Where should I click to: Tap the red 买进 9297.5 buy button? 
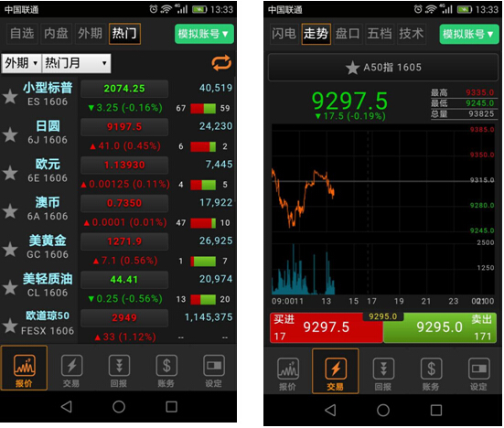(x=327, y=328)
